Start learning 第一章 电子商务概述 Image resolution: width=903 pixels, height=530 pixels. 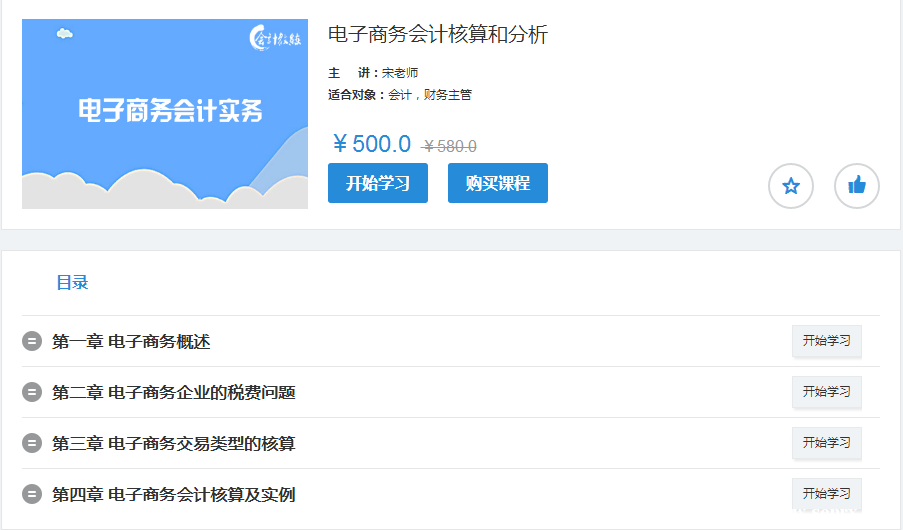click(826, 341)
